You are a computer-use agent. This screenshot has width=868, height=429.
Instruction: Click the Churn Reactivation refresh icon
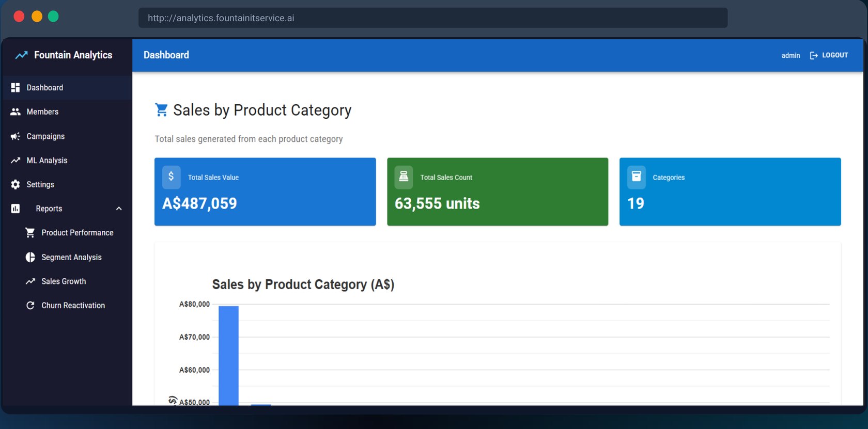(30, 306)
